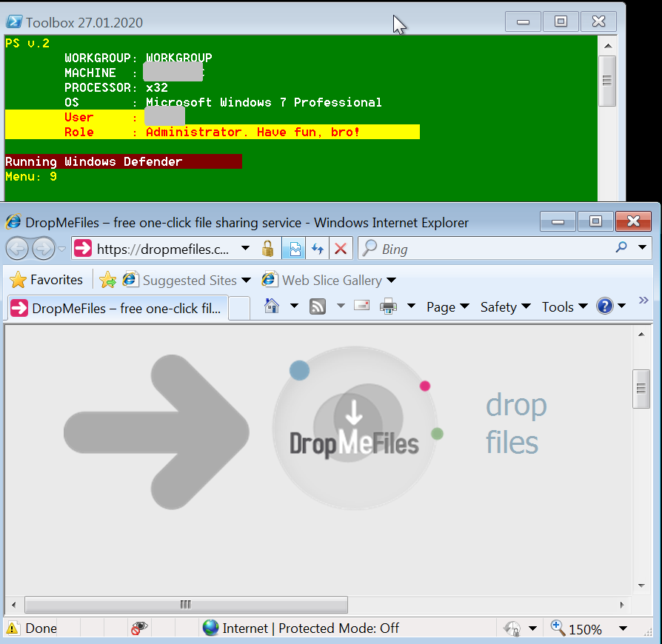
Task: Expand the Print options dropdown arrow
Action: coord(411,306)
